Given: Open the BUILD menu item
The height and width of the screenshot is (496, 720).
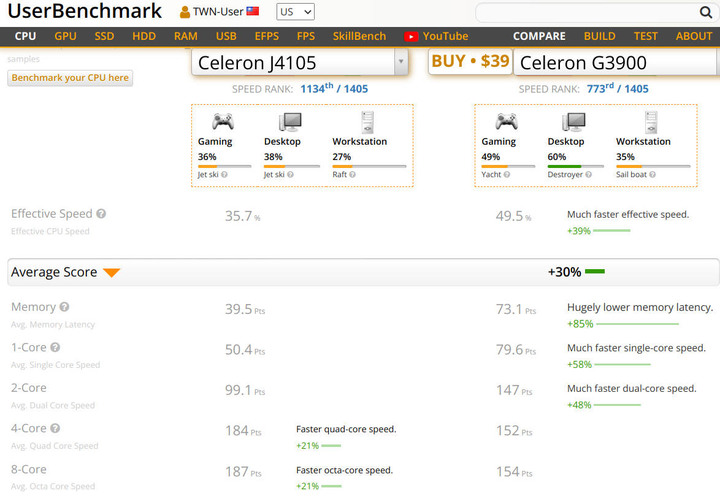Looking at the screenshot, I should [599, 36].
